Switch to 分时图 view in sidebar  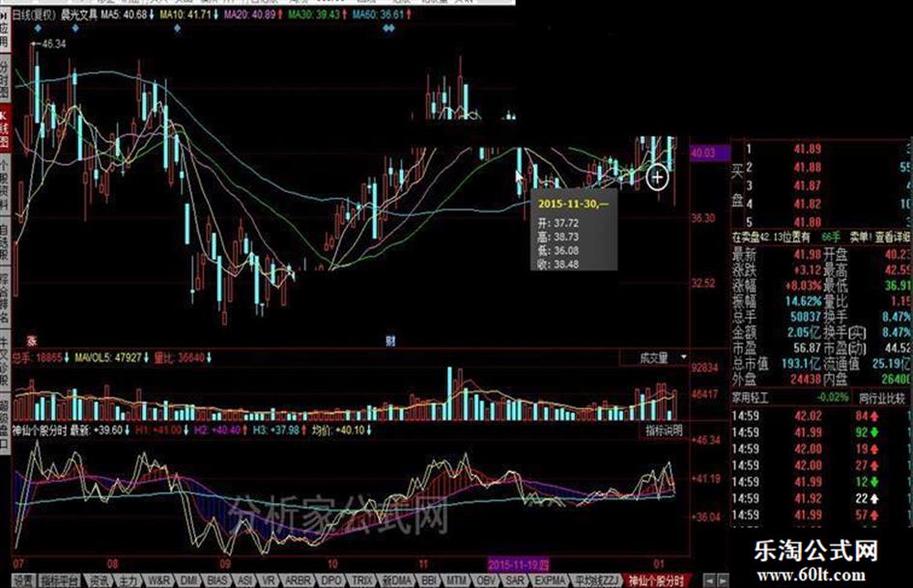(4, 80)
